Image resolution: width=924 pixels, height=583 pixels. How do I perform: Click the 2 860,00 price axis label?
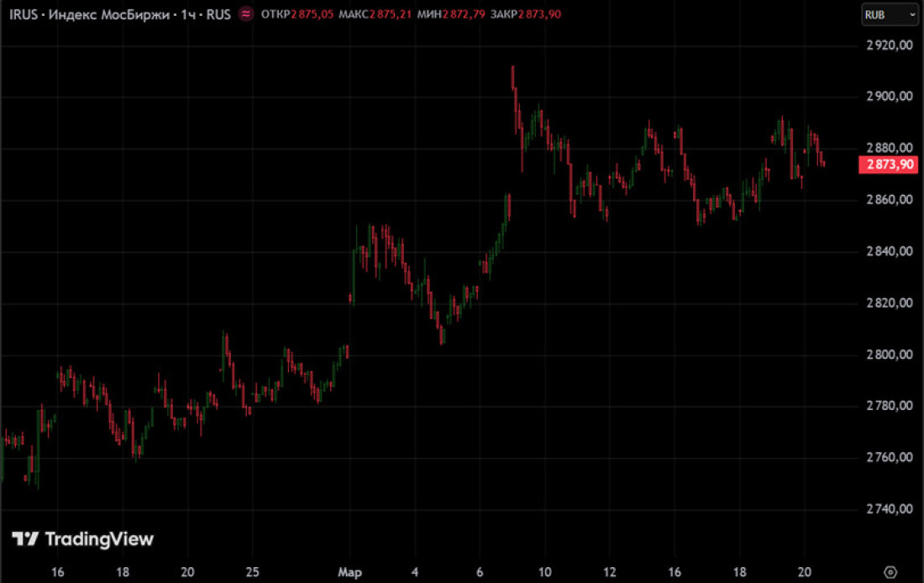(890, 199)
